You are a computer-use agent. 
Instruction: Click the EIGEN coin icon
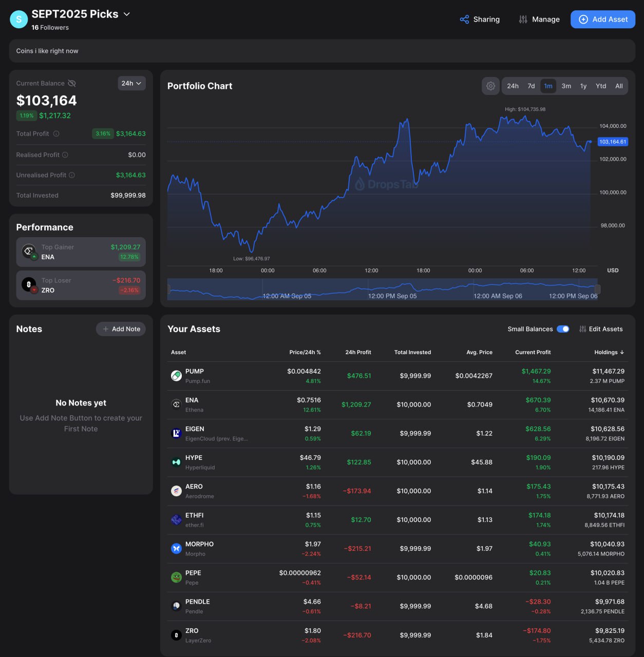click(176, 433)
